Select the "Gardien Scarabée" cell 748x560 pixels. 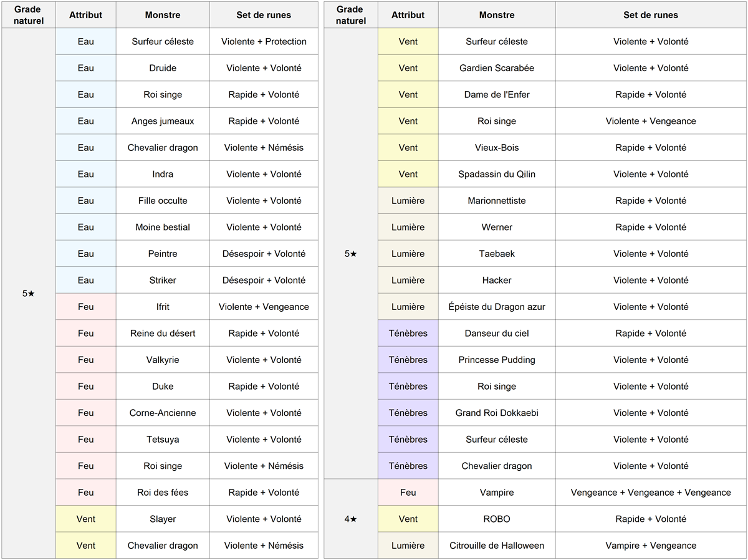coord(497,68)
